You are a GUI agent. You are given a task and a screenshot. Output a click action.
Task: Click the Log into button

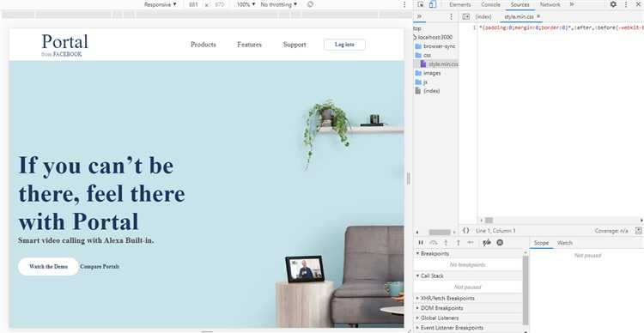click(x=344, y=45)
